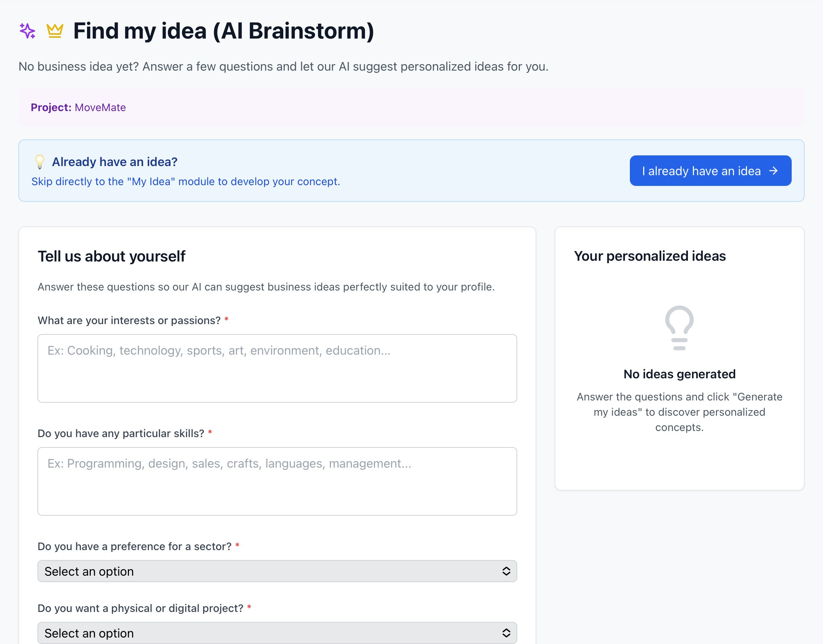This screenshot has width=823, height=644.
Task: Click the "No ideas generated" message
Action: point(679,374)
